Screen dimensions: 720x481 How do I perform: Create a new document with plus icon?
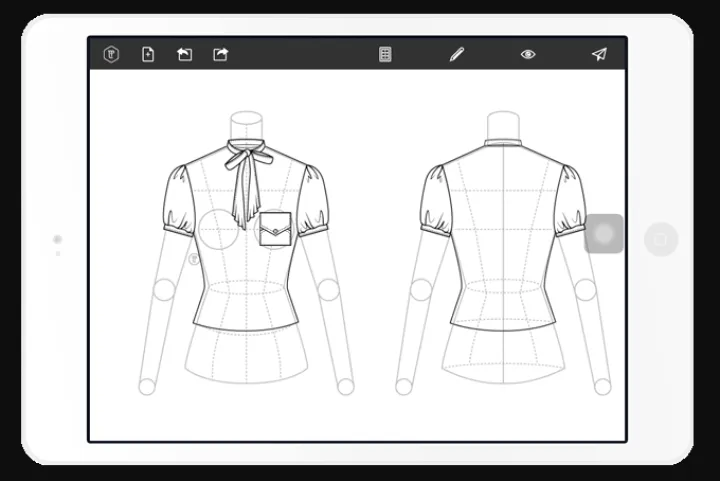tap(148, 54)
